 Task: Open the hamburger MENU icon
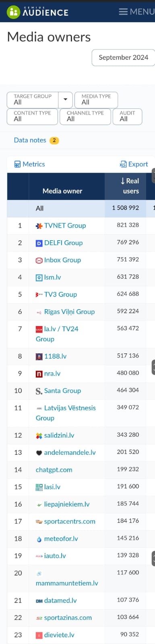pyautogui.click(x=123, y=12)
